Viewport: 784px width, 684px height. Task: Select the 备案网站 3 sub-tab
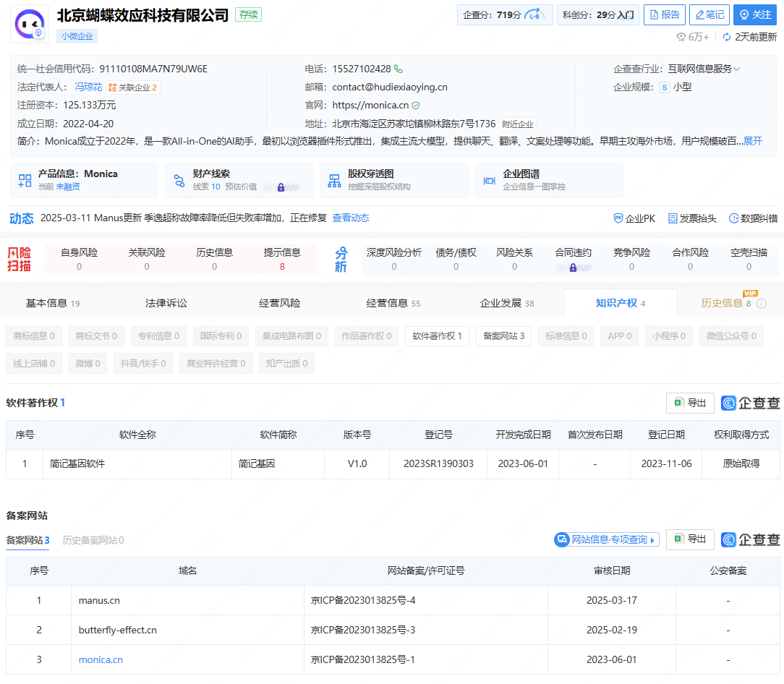27,541
